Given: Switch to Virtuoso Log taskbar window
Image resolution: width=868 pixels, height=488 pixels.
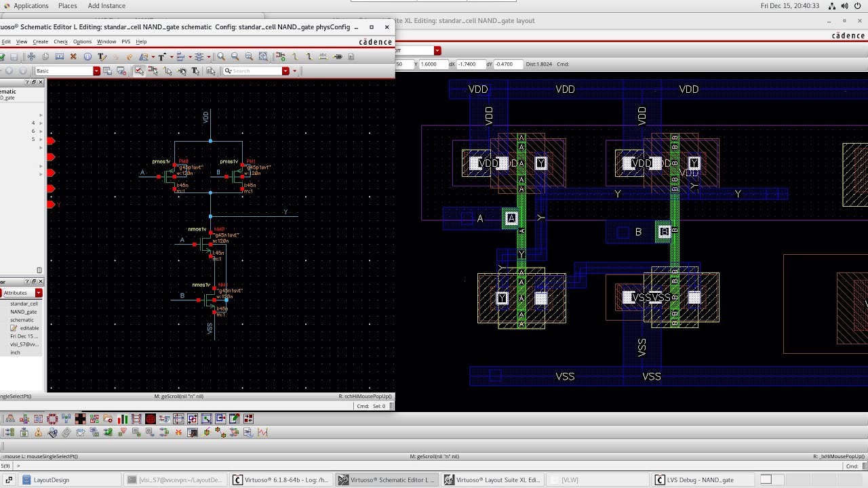Looking at the screenshot, I should 280,480.
